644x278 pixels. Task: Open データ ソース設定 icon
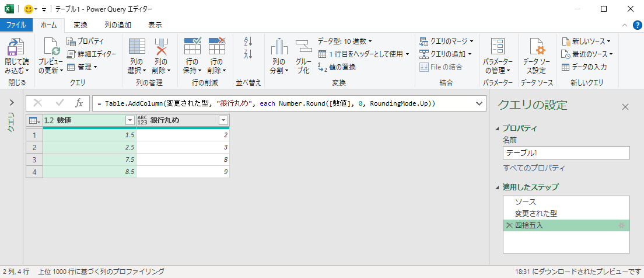537,47
